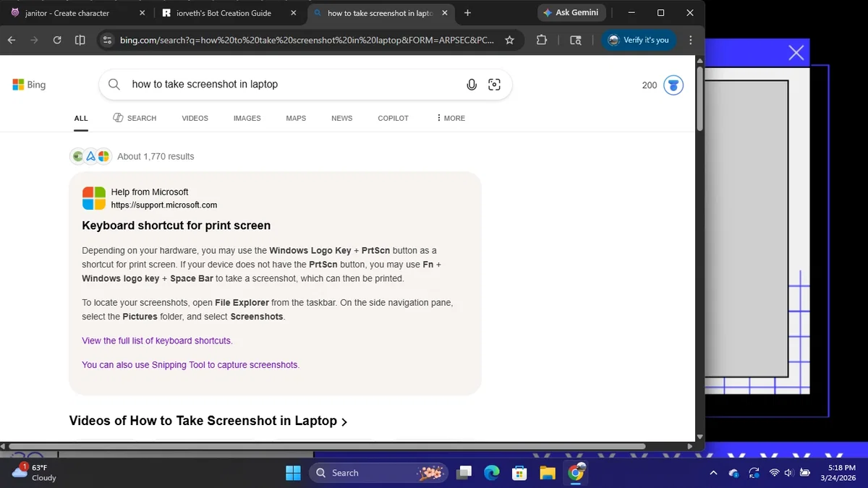
Task: Open the clock and date 5:18 PM
Action: 838,473
